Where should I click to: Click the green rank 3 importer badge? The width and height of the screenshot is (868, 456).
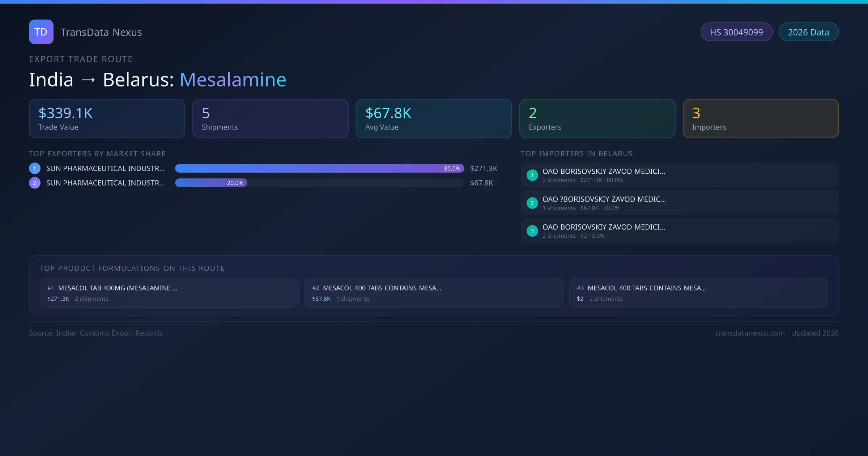point(532,231)
